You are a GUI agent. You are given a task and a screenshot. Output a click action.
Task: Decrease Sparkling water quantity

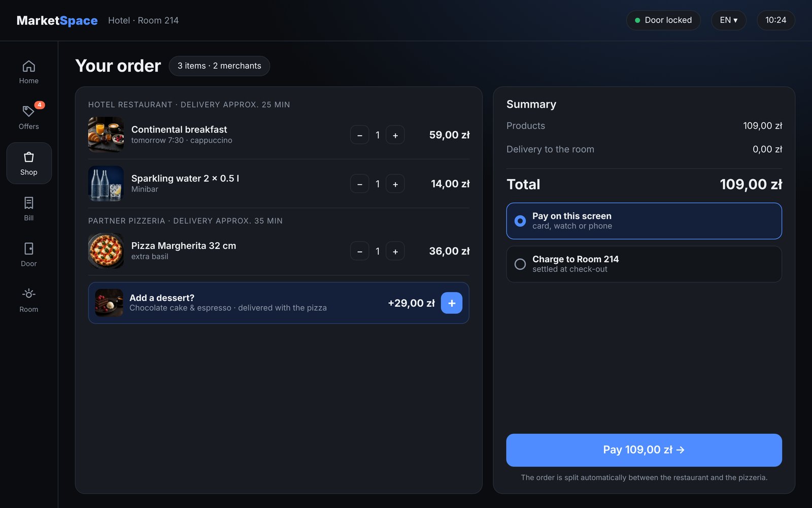point(359,184)
